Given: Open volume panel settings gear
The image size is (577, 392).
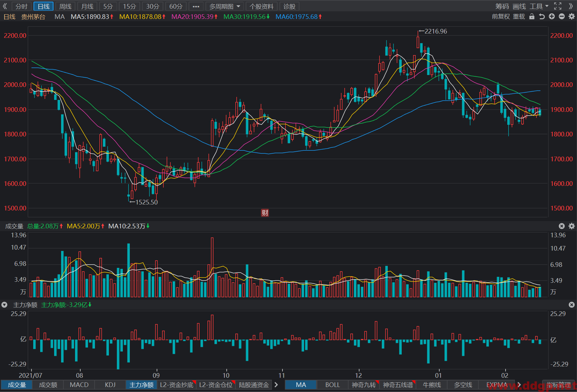Looking at the screenshot, I should pos(572,226).
